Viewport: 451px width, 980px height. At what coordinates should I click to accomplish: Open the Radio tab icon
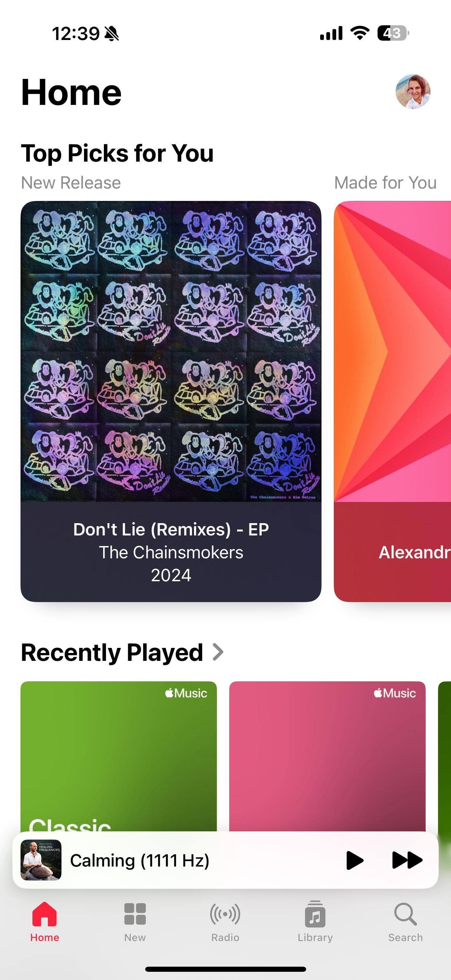point(225,914)
